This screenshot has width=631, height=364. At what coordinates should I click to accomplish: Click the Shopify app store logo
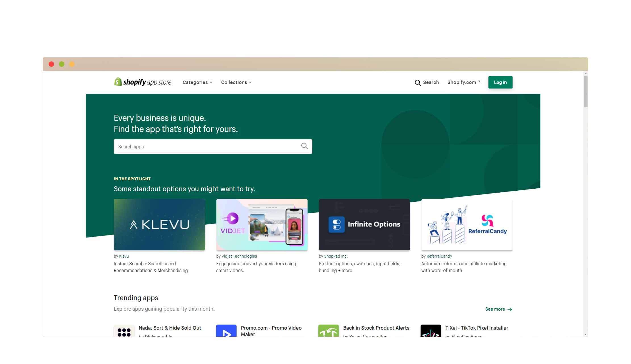[143, 82]
